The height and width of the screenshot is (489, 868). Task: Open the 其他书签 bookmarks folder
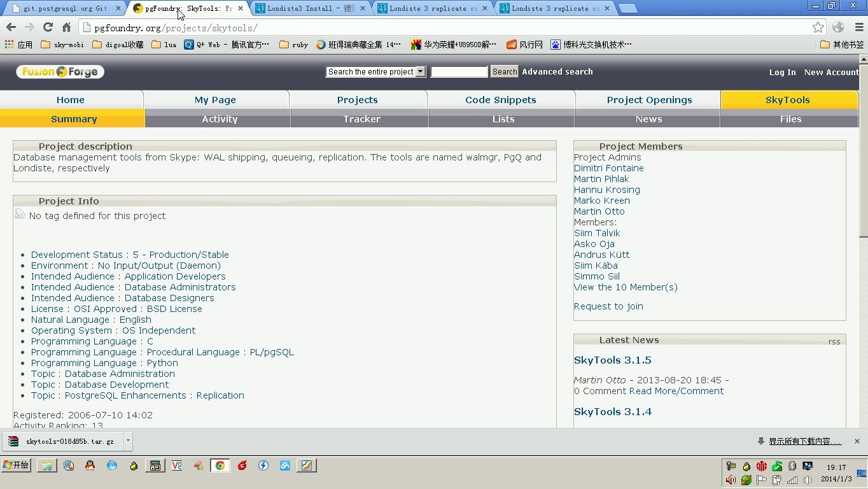(x=842, y=45)
